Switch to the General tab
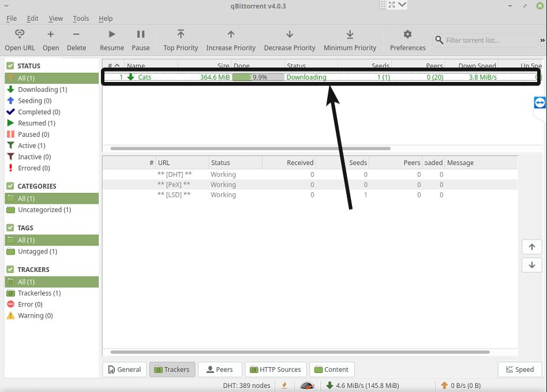547x392 pixels. [x=125, y=369]
